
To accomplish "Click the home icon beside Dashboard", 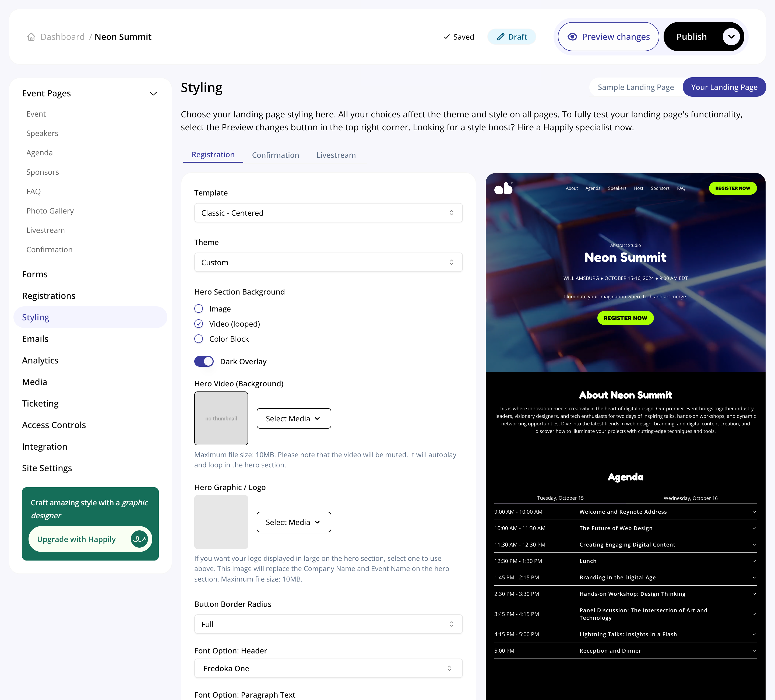I will click(31, 37).
